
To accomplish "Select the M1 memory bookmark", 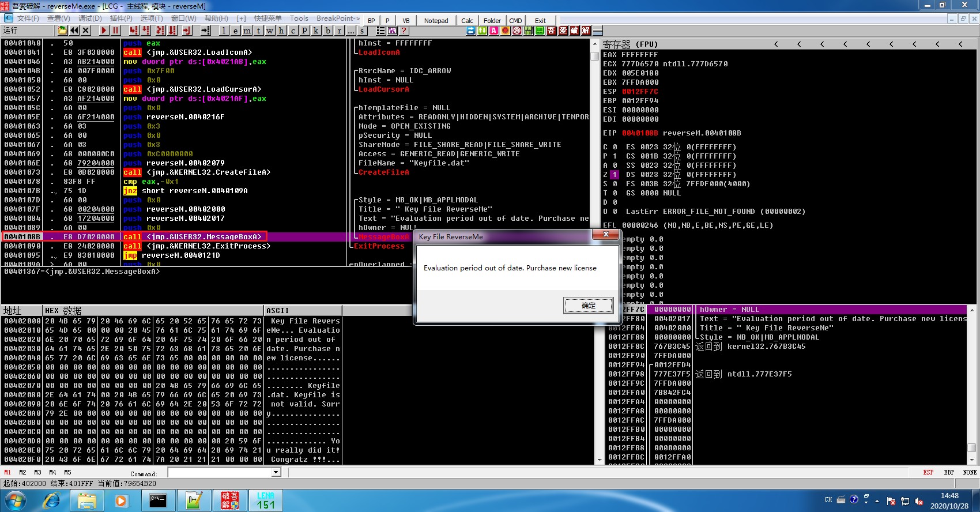I will click(x=7, y=472).
